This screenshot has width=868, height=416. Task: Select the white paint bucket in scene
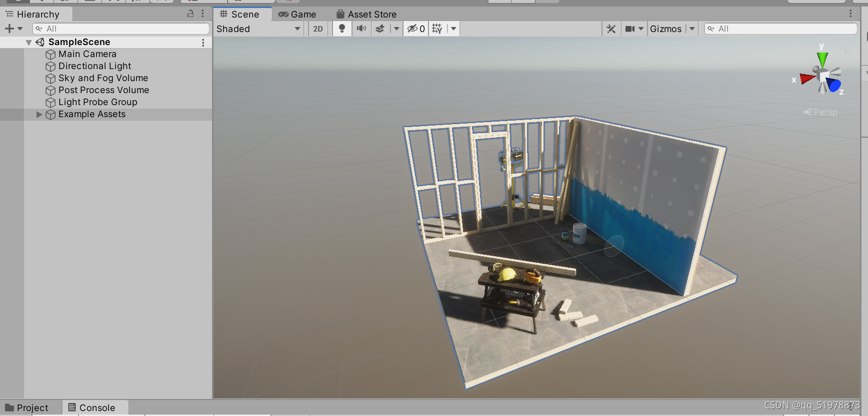pos(579,233)
